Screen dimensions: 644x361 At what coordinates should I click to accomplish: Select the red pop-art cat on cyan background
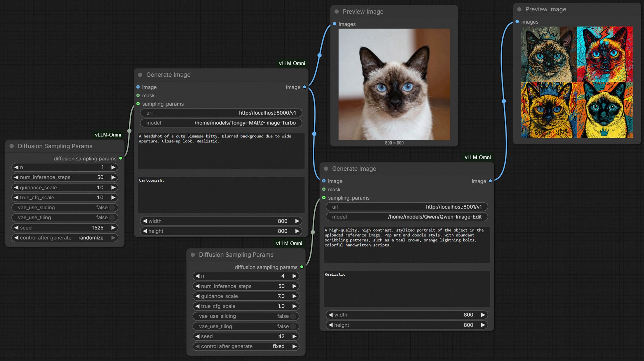(x=605, y=54)
